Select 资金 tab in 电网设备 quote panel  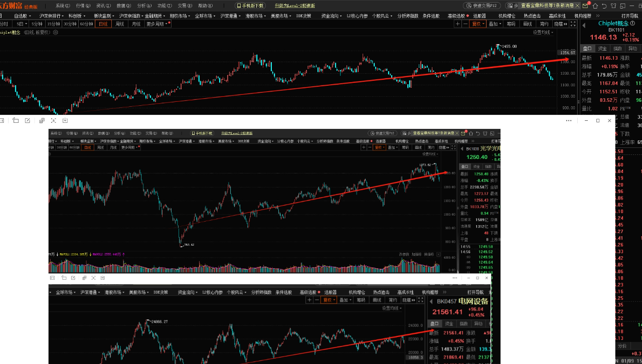(449, 324)
